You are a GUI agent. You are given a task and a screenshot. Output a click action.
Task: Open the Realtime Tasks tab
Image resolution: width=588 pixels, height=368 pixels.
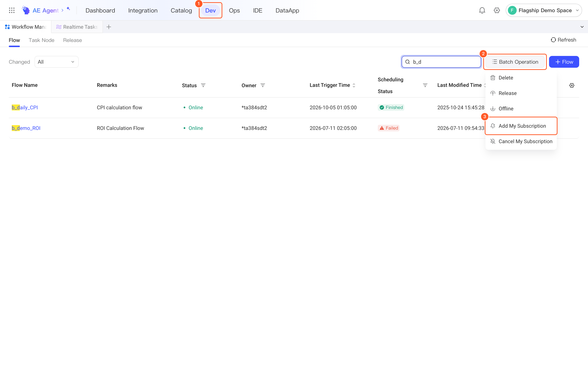(x=77, y=27)
